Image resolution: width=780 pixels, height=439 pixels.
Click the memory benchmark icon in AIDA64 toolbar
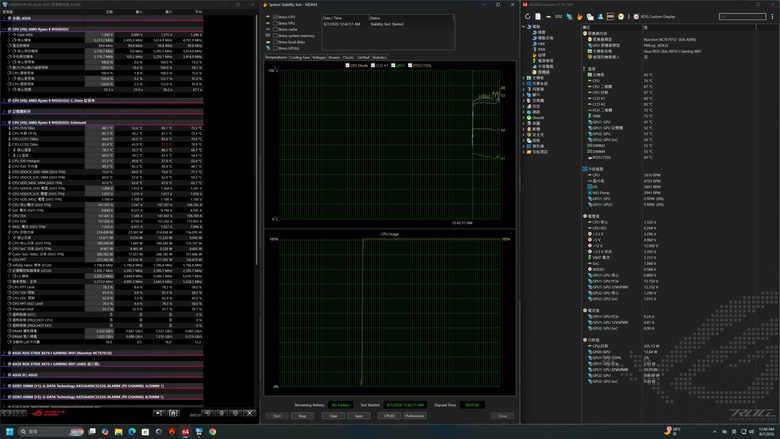(x=559, y=16)
